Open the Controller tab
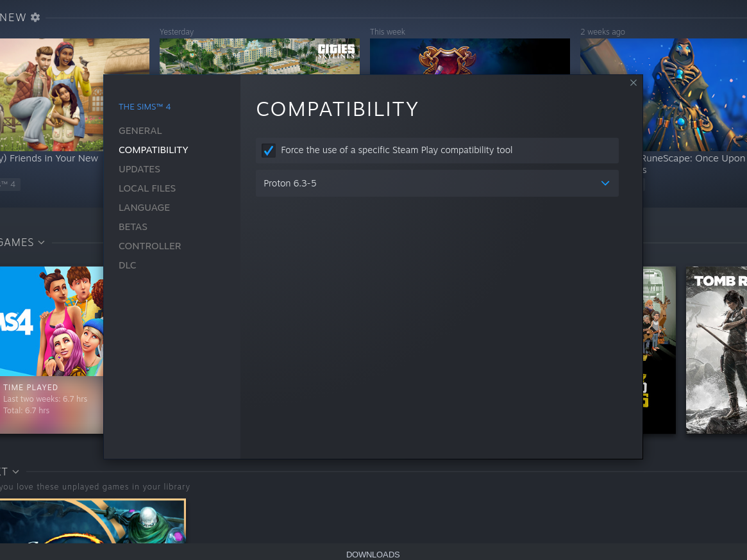 [149, 246]
